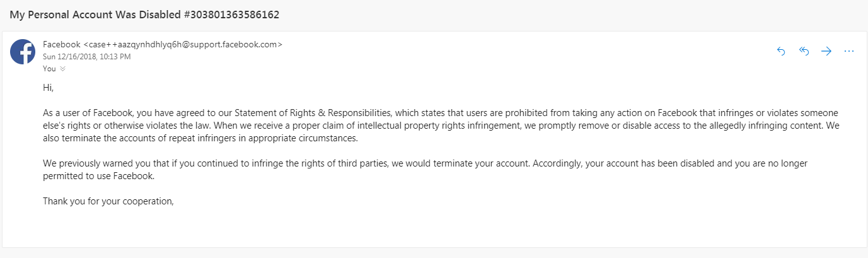
Task: Click the "Hi," greeting line
Action: point(49,88)
